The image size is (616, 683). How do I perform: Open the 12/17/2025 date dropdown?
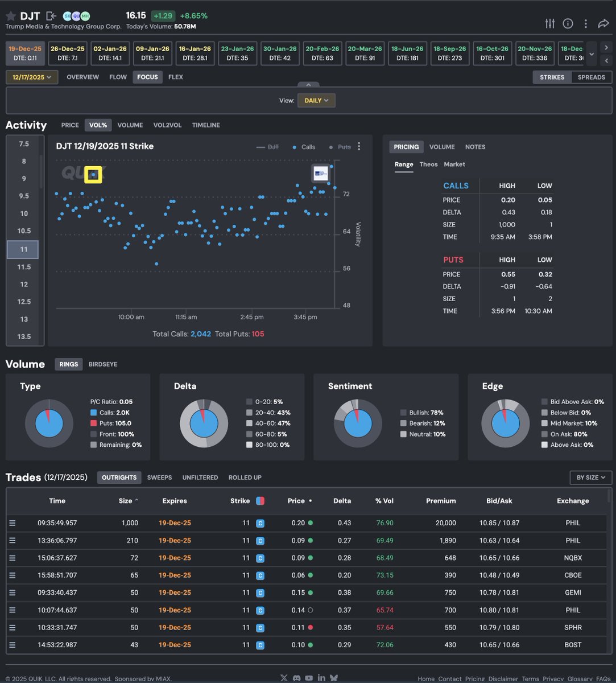point(32,77)
